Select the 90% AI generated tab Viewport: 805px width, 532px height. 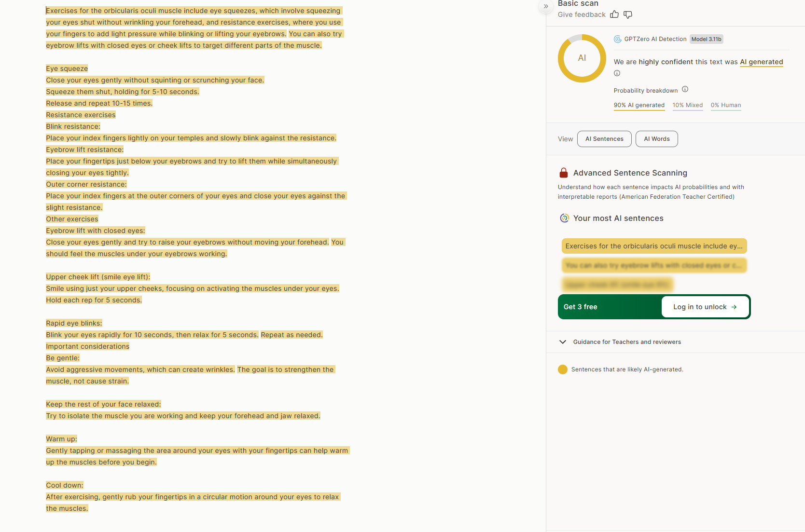[x=639, y=105]
